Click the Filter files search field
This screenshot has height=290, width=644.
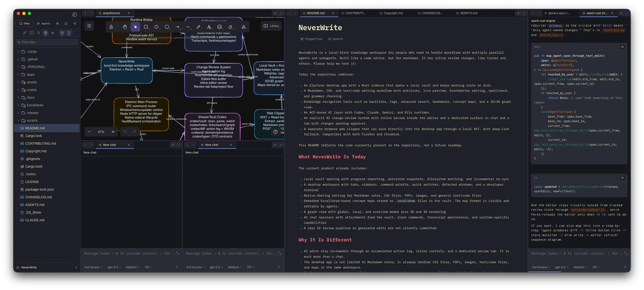tap(47, 42)
